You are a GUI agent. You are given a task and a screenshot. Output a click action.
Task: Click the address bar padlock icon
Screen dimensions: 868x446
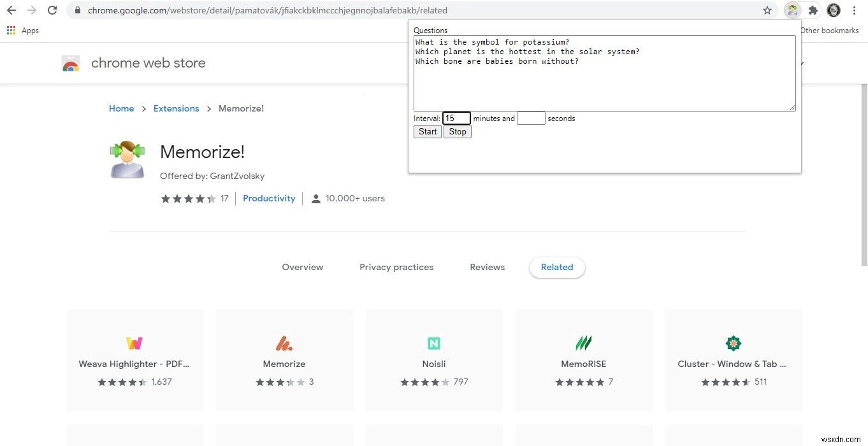(78, 10)
